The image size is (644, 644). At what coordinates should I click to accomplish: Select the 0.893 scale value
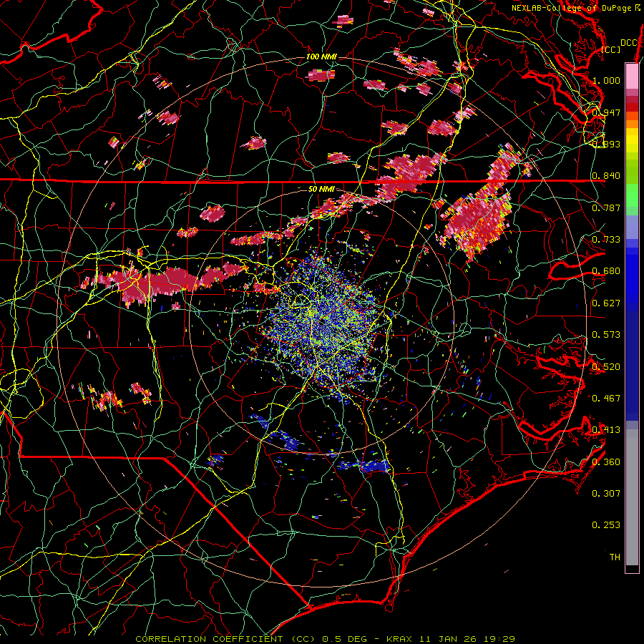pos(606,144)
